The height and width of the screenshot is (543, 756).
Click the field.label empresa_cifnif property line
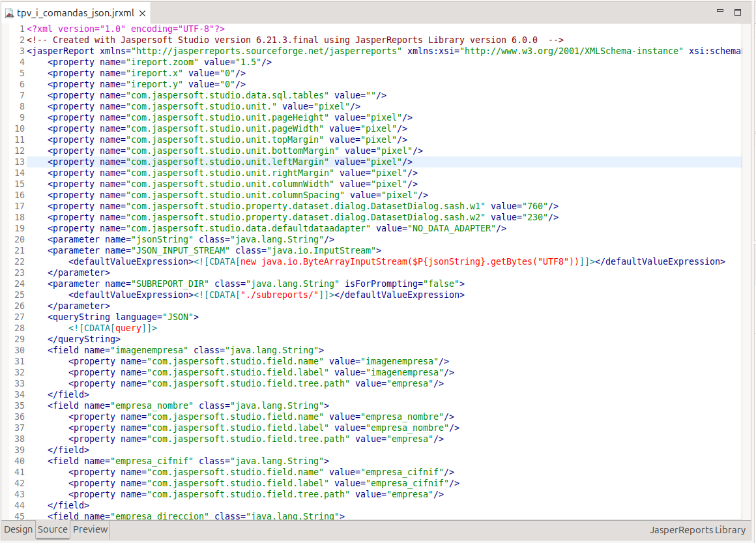(264, 484)
